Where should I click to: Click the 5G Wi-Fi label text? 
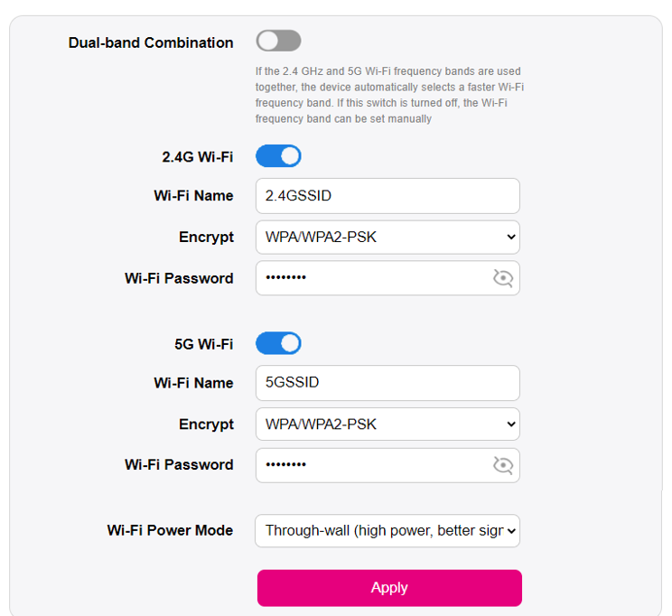[x=203, y=344]
